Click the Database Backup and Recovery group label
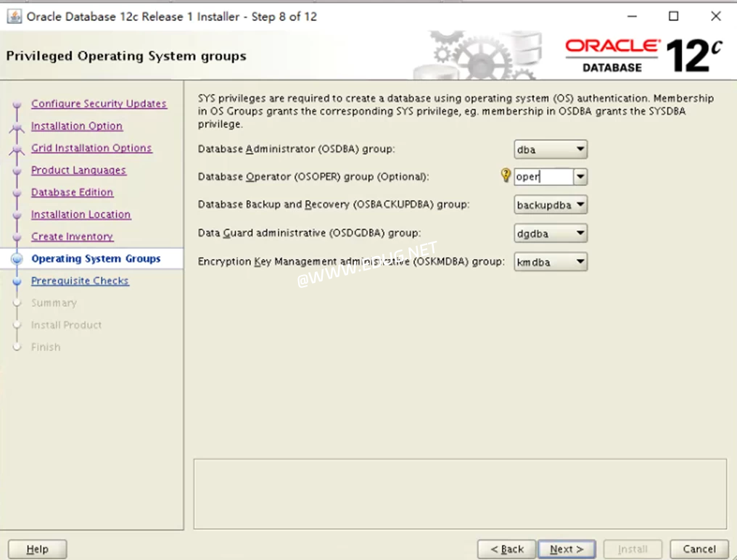This screenshot has height=560, width=737. 334,205
